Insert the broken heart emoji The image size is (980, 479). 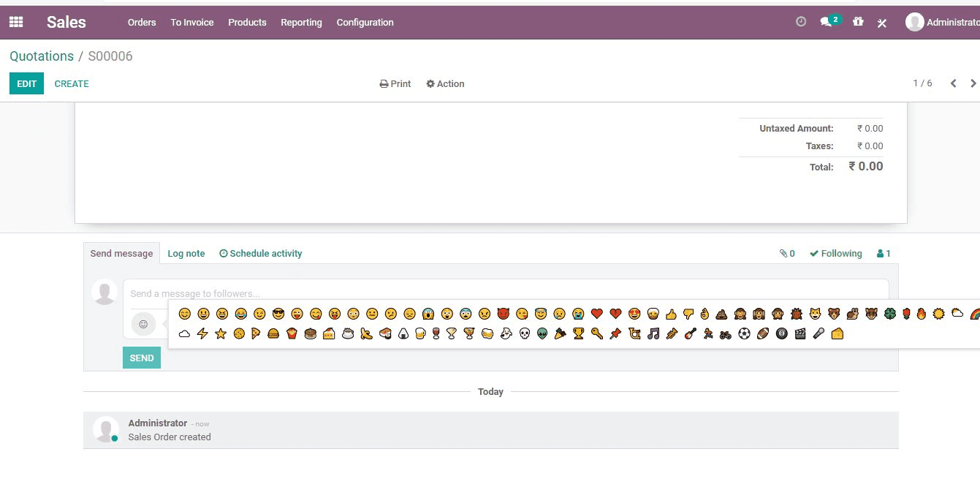[615, 314]
